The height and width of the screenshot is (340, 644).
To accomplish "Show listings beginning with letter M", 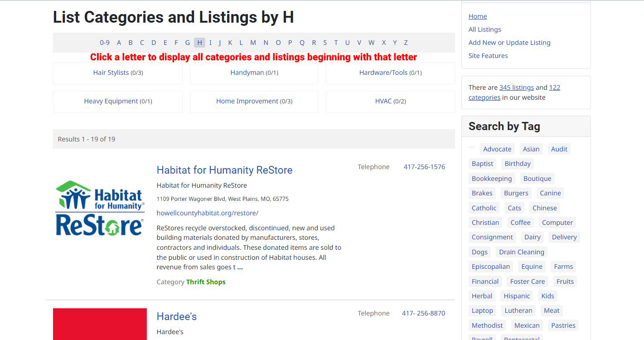I will coord(253,43).
